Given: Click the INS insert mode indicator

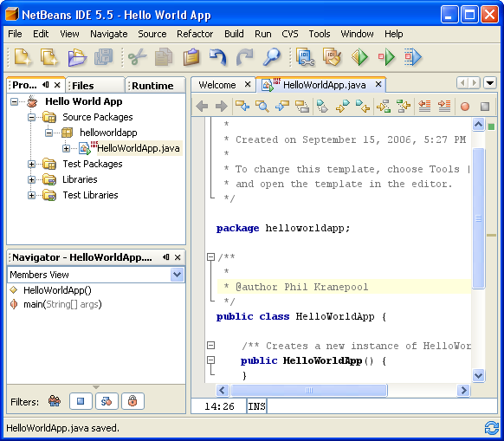Looking at the screenshot, I should coord(256,406).
